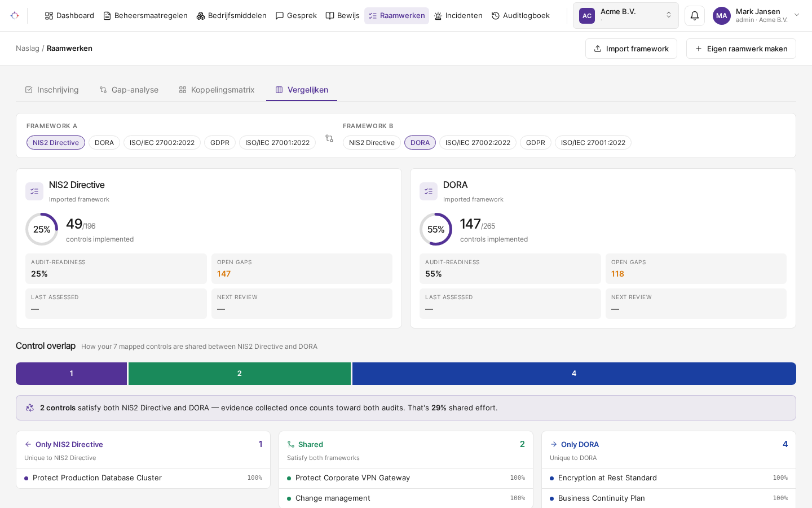Screen dimensions: 812x508
Task: Open the Auditlogboek
Action: click(x=520, y=16)
